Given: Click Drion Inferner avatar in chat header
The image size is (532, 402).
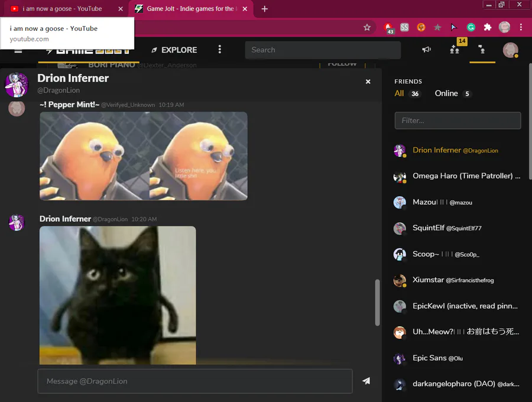Looking at the screenshot, I should [17, 85].
